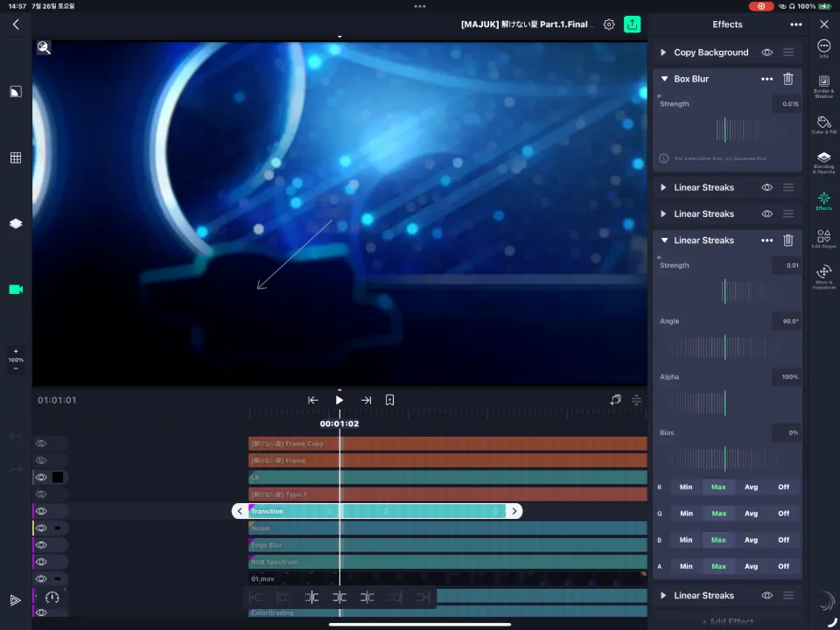This screenshot has height=630, width=840.
Task: Collapse the Box Blur effect
Action: pyautogui.click(x=664, y=79)
